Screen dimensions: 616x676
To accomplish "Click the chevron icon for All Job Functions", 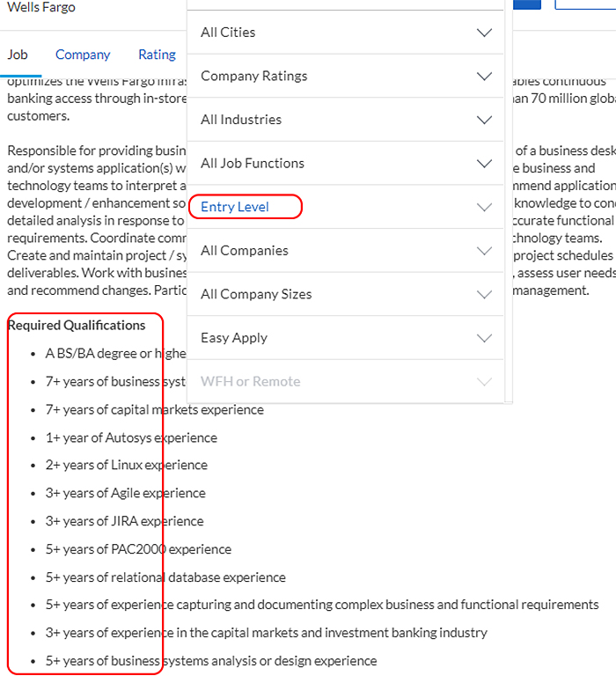I will point(483,164).
